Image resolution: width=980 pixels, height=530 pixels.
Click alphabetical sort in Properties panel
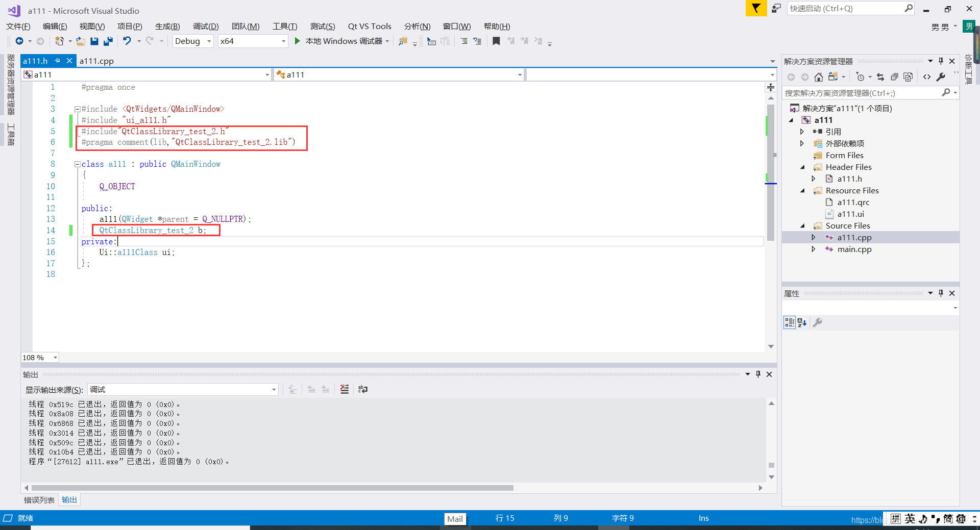(x=802, y=322)
